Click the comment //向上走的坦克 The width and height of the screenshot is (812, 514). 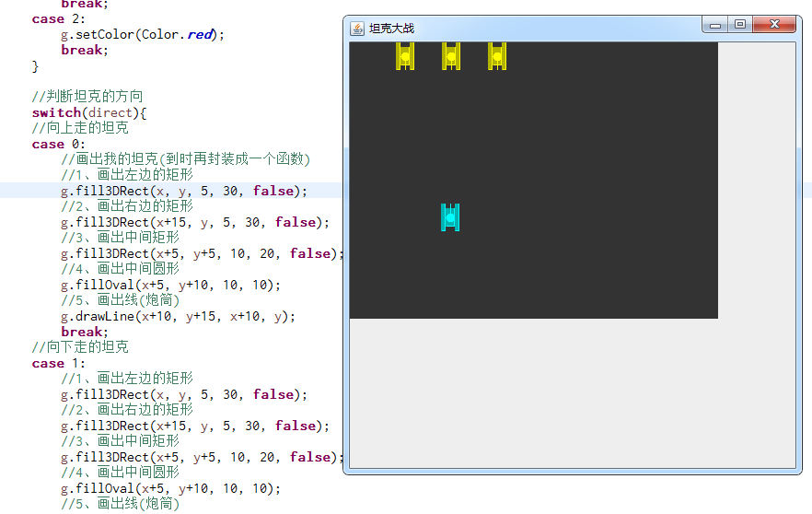point(80,128)
